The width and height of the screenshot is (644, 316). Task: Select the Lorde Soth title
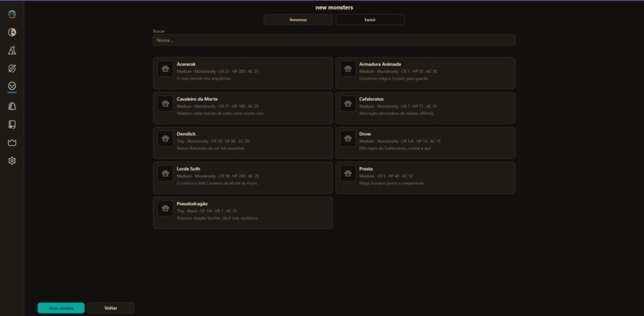coord(189,169)
